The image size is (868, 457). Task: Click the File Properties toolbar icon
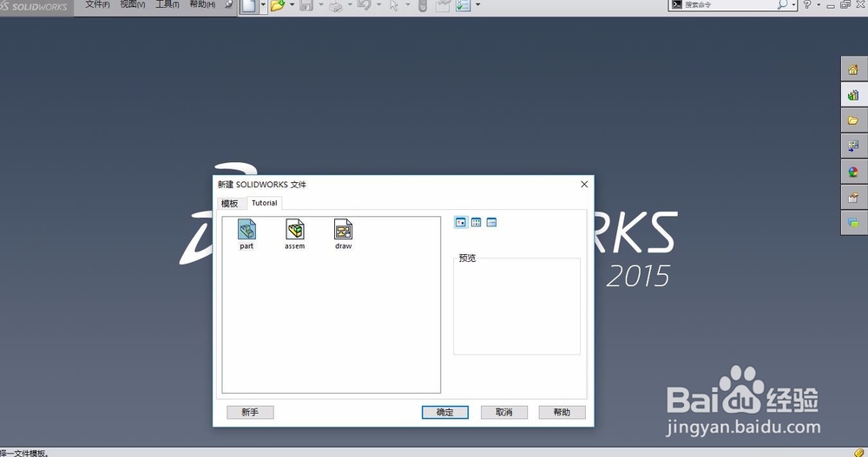pyautogui.click(x=443, y=6)
